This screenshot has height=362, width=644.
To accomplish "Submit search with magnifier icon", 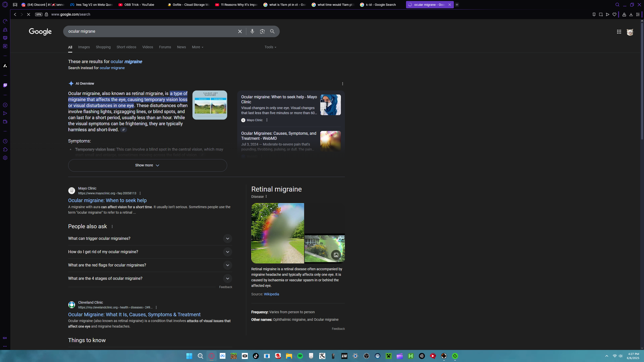I will point(272,31).
